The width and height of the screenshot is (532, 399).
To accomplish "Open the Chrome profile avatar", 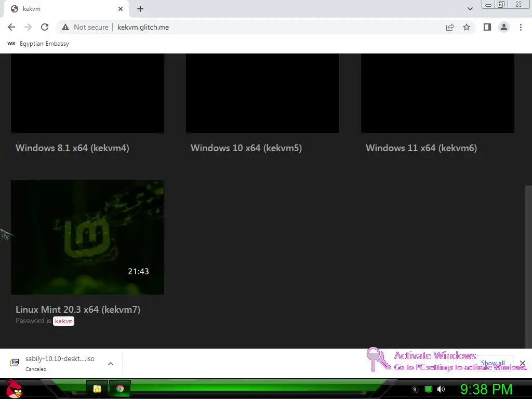I will pos(504,27).
